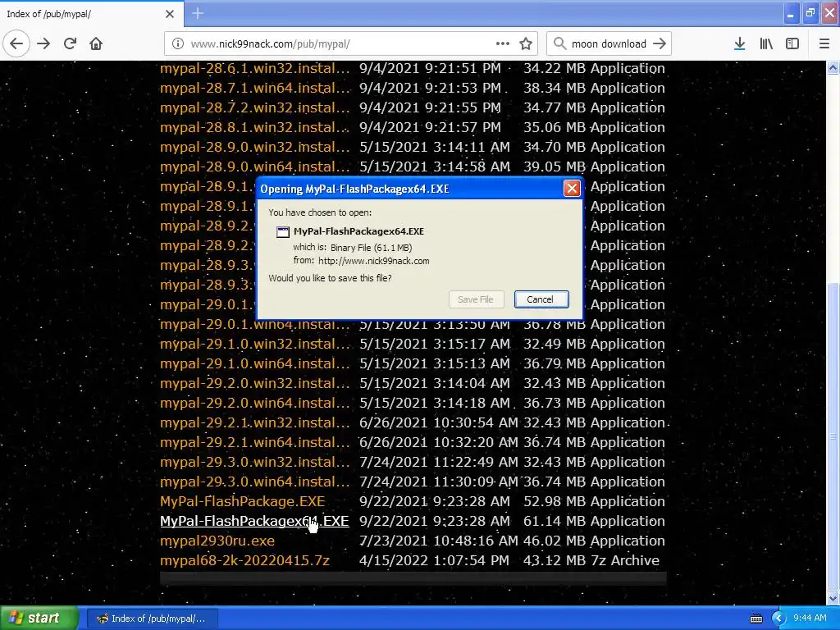The height and width of the screenshot is (630, 840).
Task: Go forward with the forward arrow
Action: tap(43, 43)
